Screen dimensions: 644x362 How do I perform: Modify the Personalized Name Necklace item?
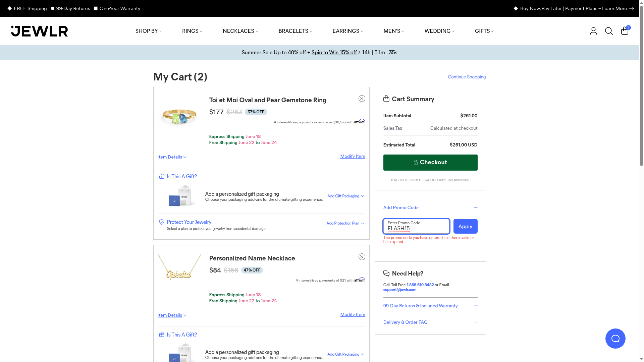353,314
